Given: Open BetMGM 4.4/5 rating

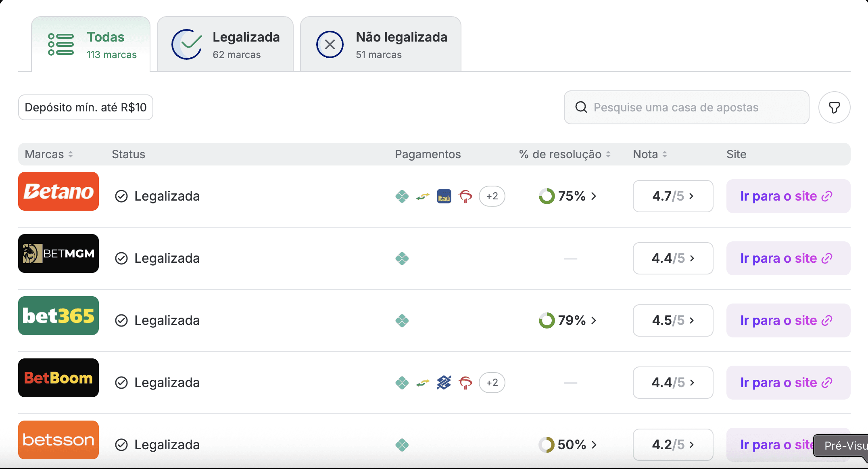Looking at the screenshot, I should pyautogui.click(x=673, y=258).
